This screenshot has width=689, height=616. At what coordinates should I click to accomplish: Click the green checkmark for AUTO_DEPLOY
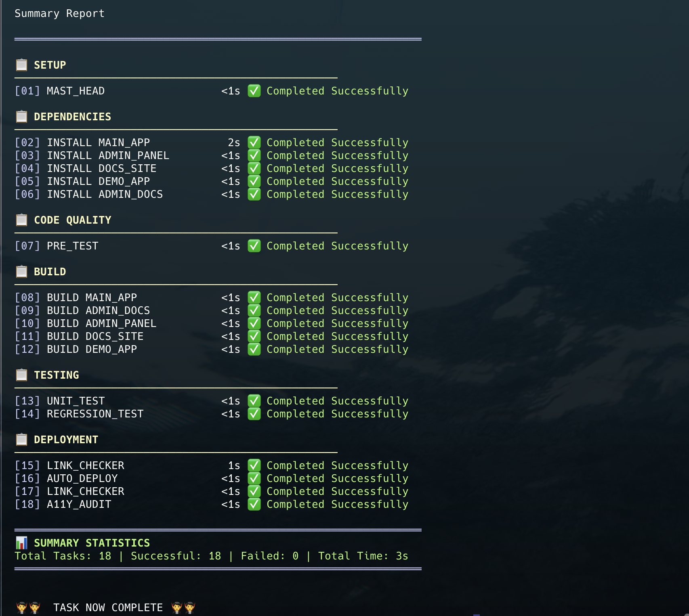tap(254, 478)
